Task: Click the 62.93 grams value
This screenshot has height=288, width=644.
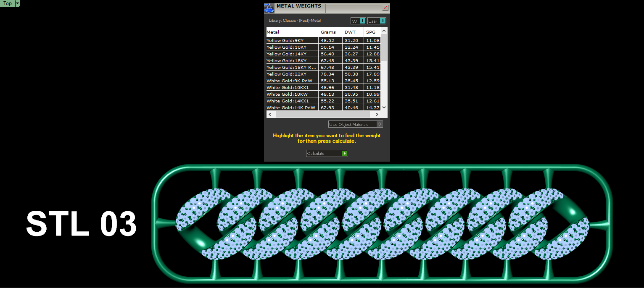Action: [327, 108]
